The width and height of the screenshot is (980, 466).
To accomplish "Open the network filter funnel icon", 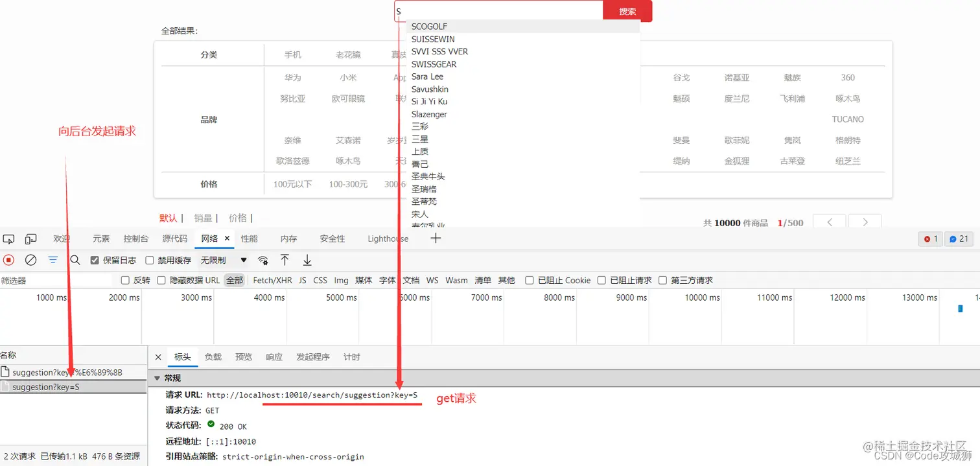I will 53,260.
